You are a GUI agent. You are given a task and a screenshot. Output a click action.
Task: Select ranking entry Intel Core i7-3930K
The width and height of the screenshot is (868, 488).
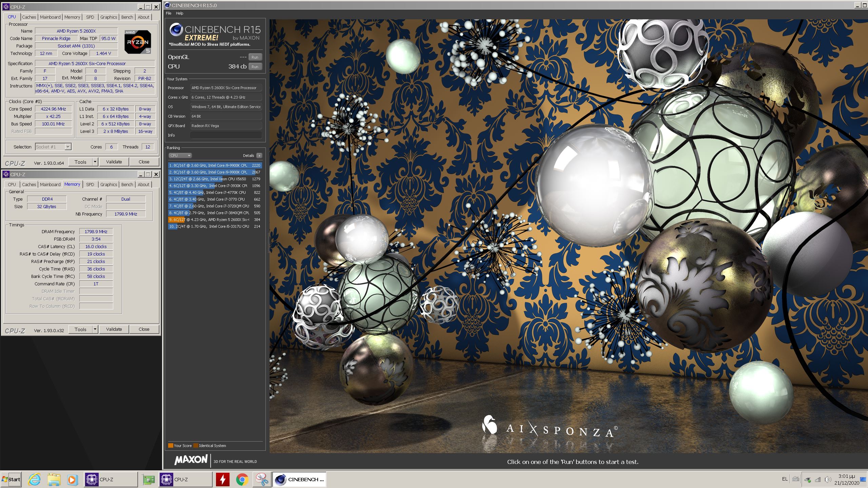tap(215, 186)
